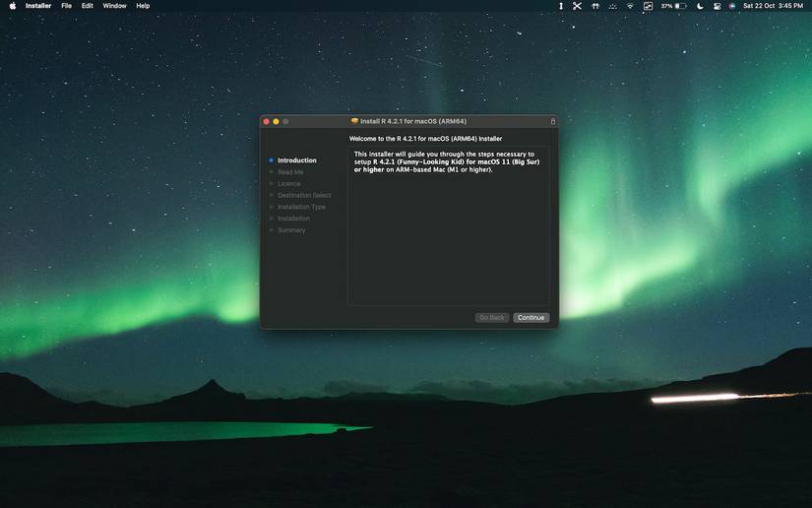Click the double-arrow icon in menu bar

[595, 6]
